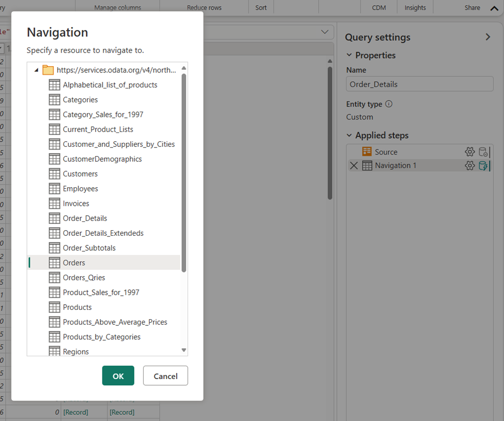
Task: Click the info icon beside Entity type
Action: pos(389,104)
